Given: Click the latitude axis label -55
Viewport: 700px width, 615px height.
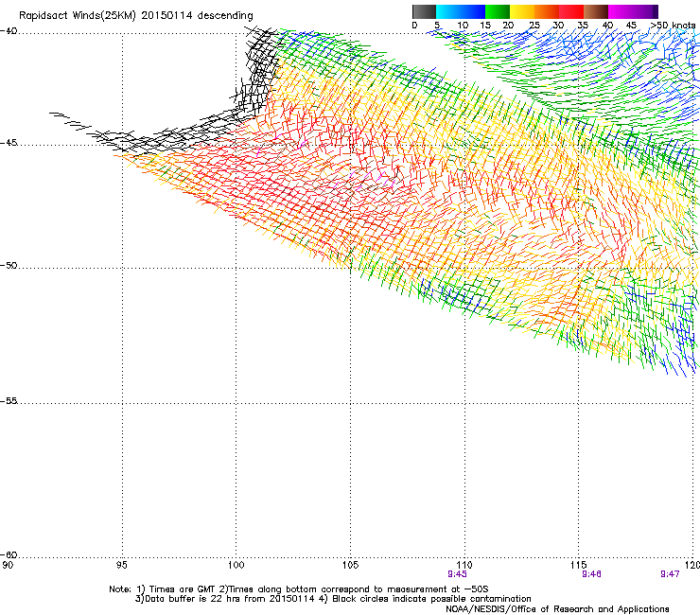Looking at the screenshot, I should [9, 400].
